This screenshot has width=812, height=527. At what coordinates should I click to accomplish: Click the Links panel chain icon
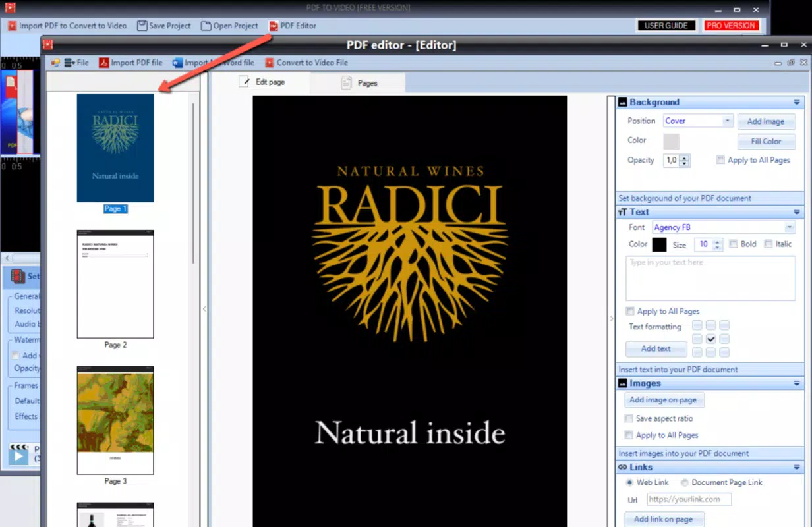click(622, 467)
